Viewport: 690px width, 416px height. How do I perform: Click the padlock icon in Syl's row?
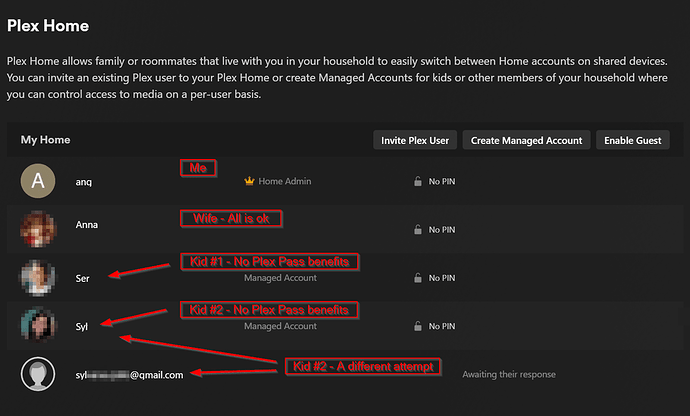(418, 326)
